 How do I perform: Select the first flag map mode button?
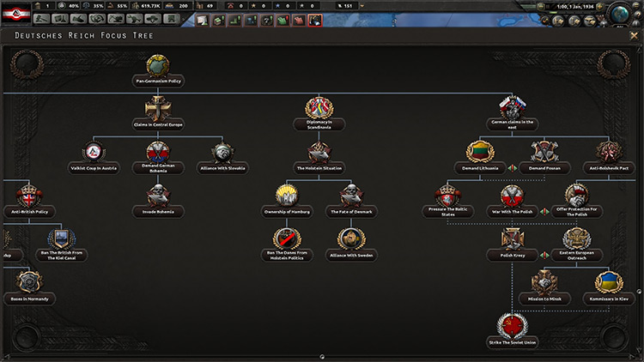pyautogui.click(x=558, y=21)
